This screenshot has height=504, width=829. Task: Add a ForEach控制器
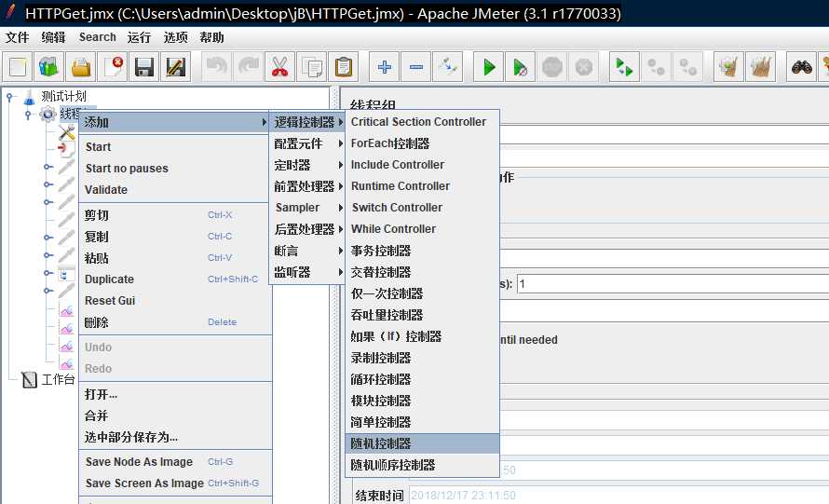[x=423, y=143]
